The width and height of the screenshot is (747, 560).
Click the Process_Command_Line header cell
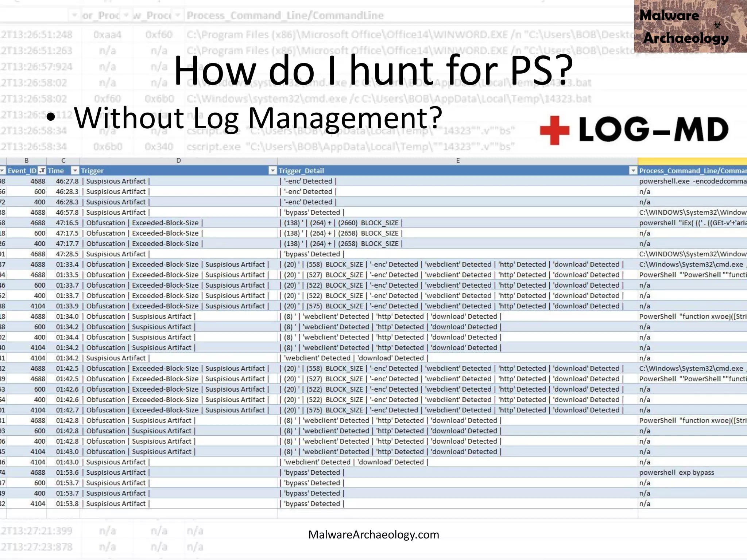[x=693, y=171]
